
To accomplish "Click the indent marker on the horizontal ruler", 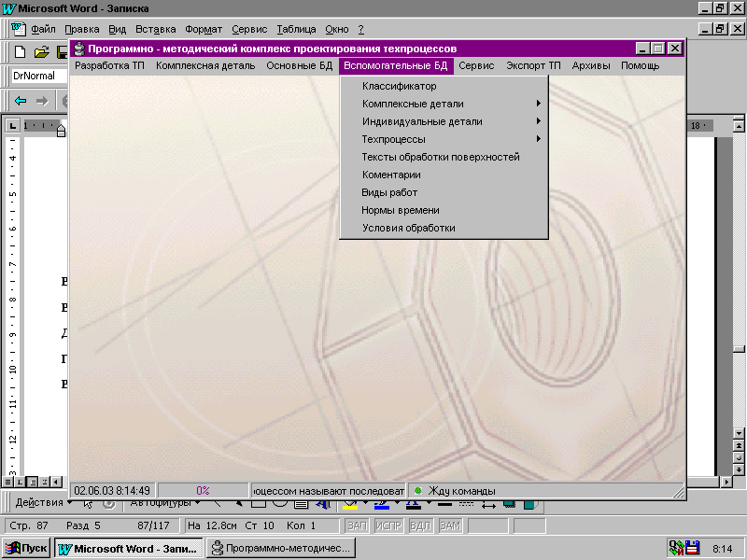I will click(x=61, y=130).
